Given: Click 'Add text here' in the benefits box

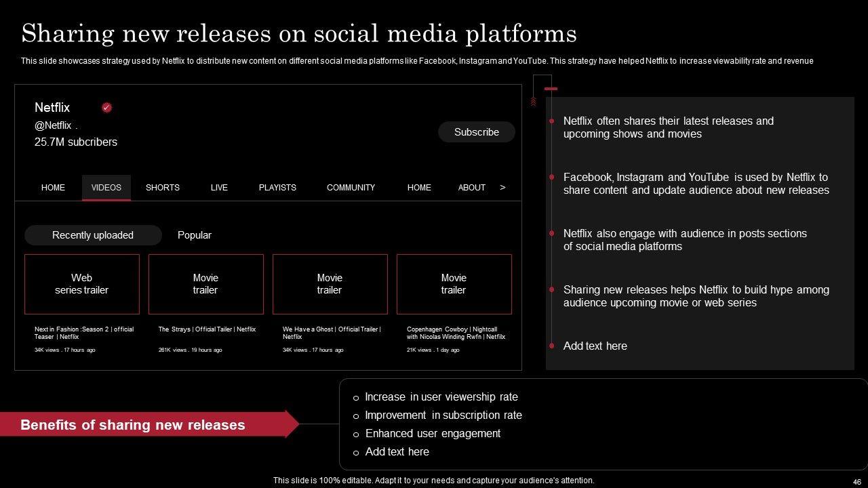Looking at the screenshot, I should coord(397,452).
